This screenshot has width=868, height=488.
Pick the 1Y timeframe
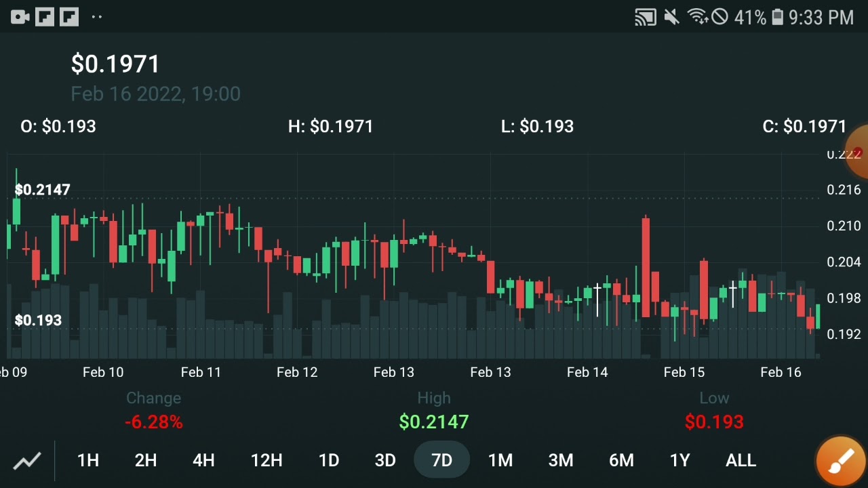point(679,461)
